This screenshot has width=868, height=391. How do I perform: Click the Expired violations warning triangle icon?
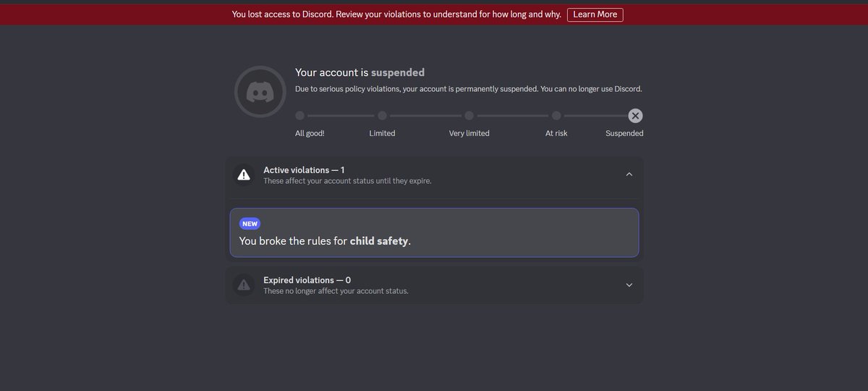click(244, 285)
